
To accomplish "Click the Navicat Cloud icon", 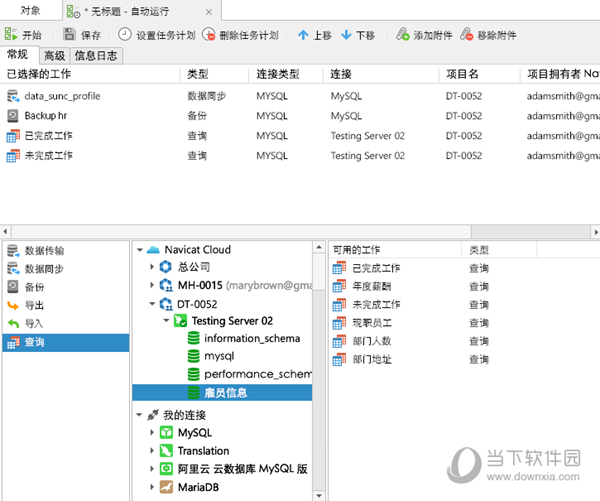I will [153, 250].
